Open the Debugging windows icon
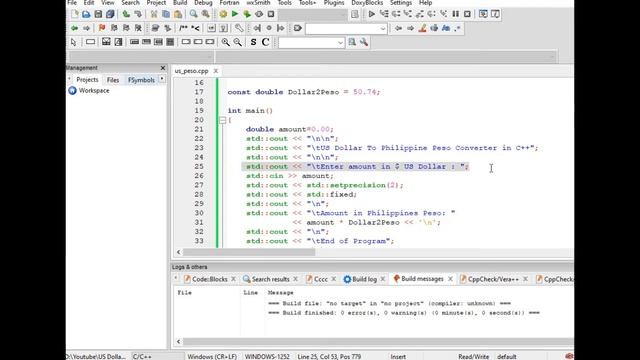 [x=483, y=14]
